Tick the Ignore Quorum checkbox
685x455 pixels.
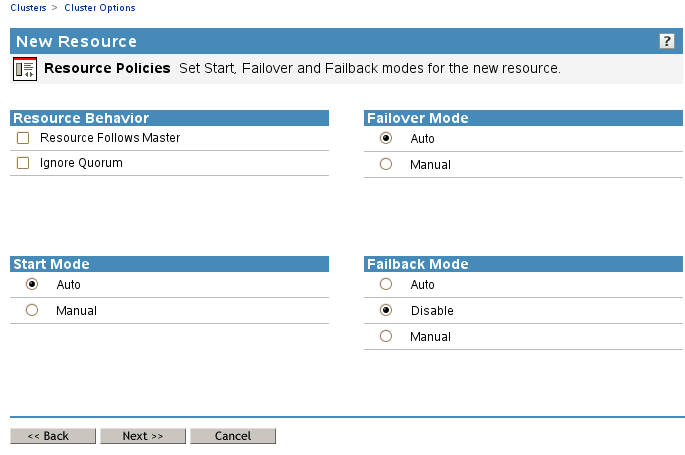click(23, 163)
